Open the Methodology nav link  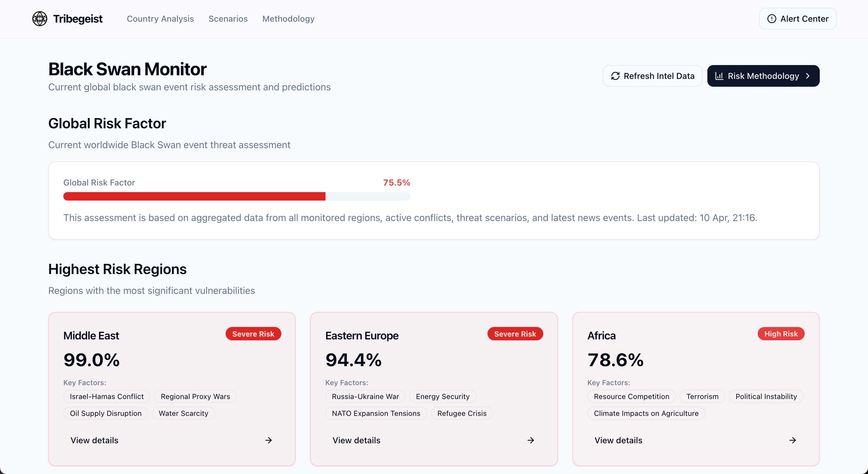point(288,19)
